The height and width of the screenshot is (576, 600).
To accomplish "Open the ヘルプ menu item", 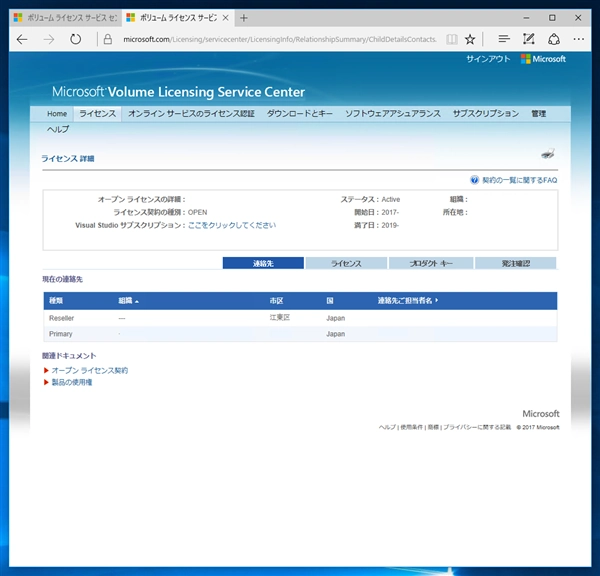I will (x=58, y=129).
